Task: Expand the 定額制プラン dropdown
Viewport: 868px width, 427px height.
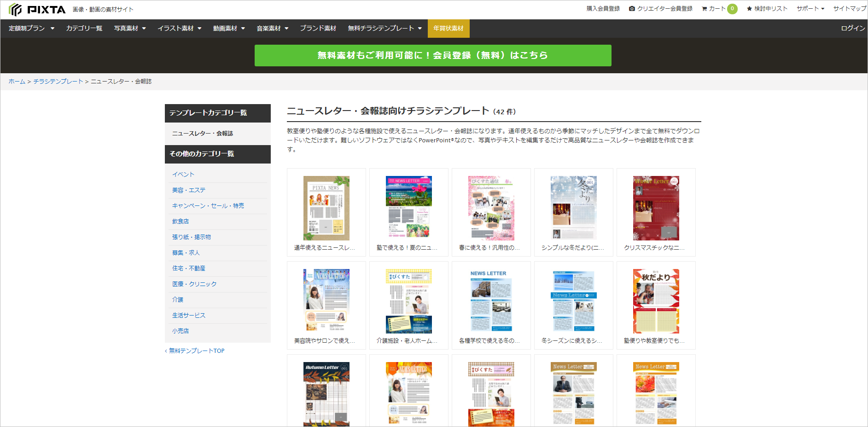Action: point(31,29)
